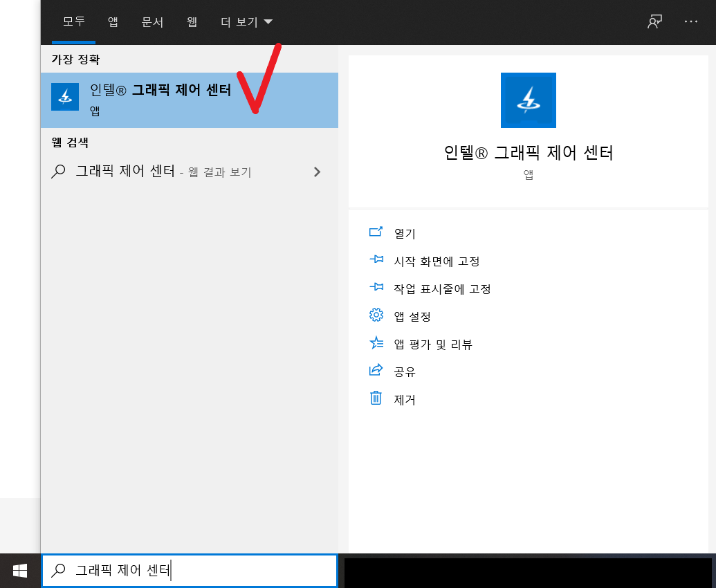Expand web result arrow for 그래픽 제어 센터
716x588 pixels.
[318, 172]
